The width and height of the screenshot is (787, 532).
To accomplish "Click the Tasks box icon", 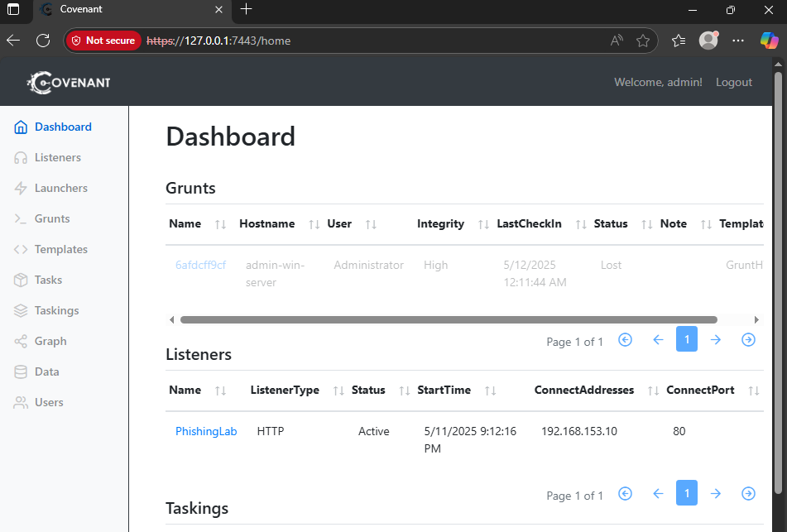I will click(x=21, y=280).
